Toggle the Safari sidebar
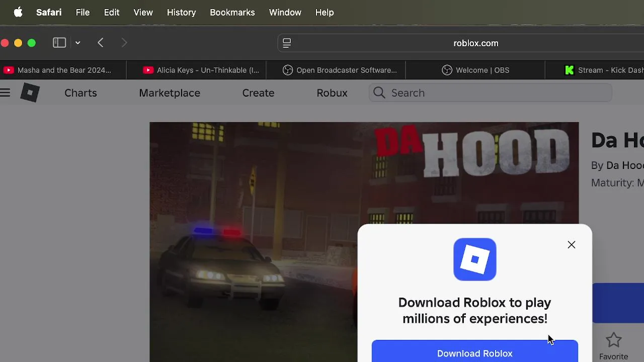 (59, 43)
